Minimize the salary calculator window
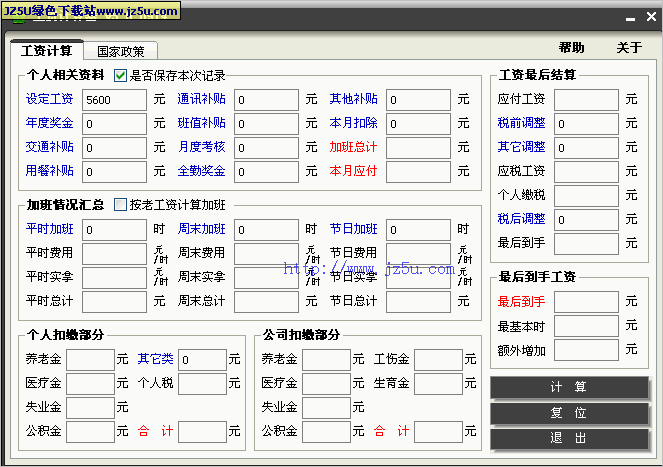 pos(630,19)
